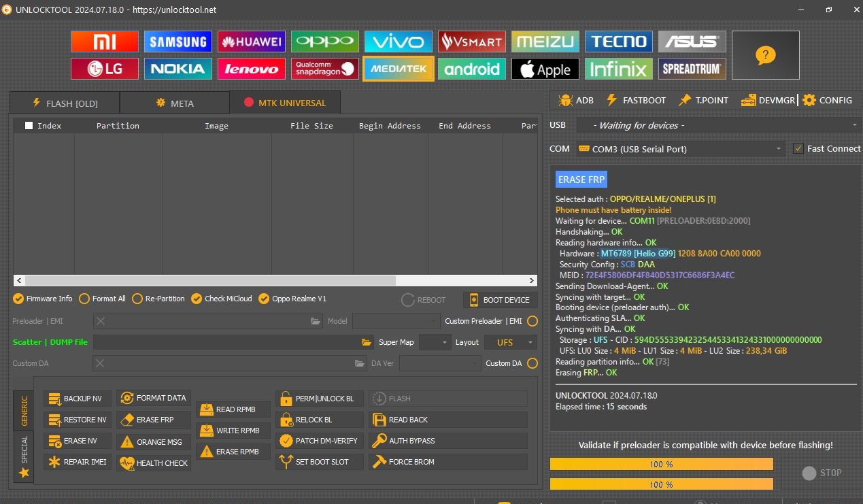Open the FLASH [OLD] tab

[65, 103]
